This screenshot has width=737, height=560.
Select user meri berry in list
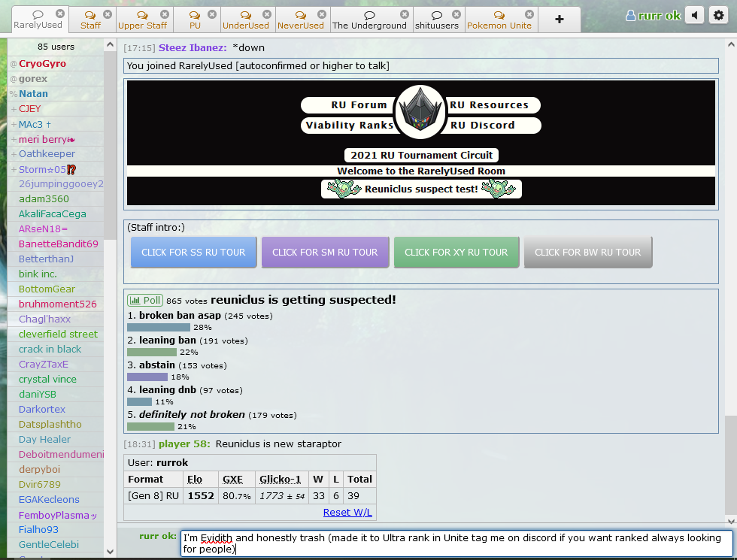[56, 139]
